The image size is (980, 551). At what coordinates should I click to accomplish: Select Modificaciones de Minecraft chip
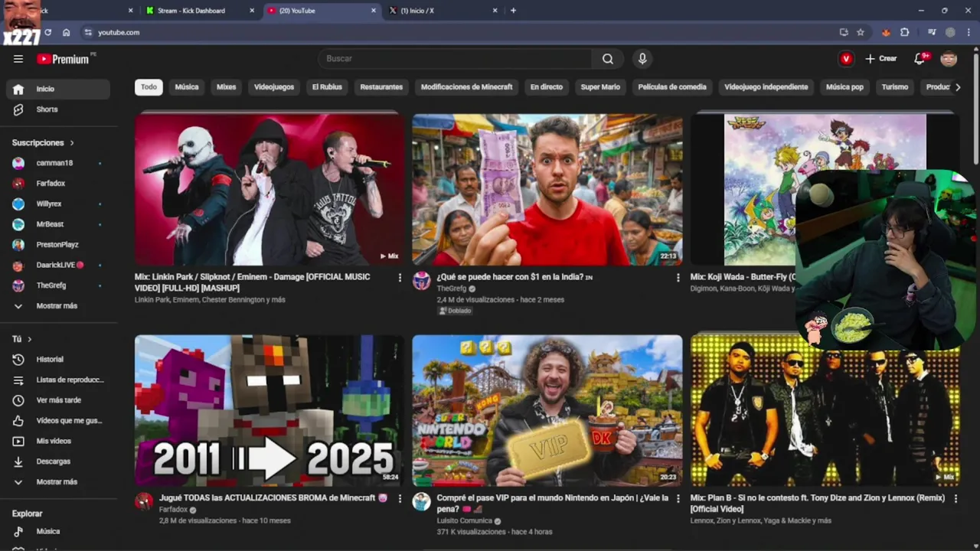(x=467, y=87)
